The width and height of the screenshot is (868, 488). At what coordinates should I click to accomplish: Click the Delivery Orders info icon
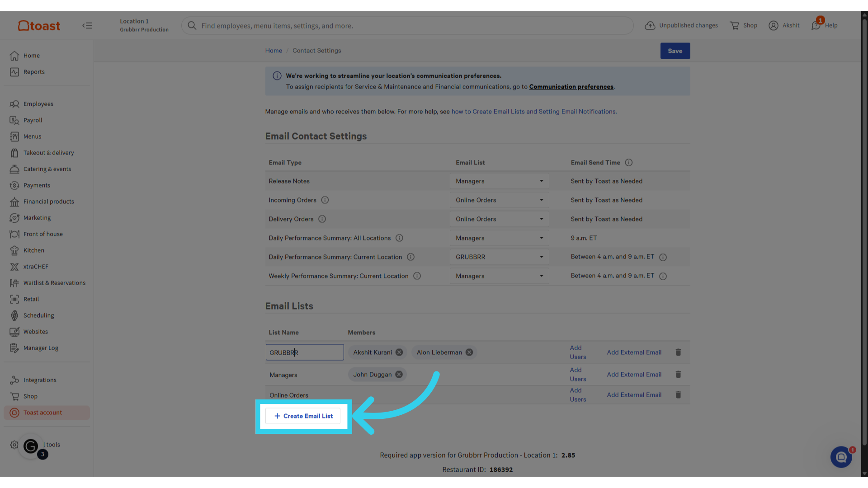322,219
